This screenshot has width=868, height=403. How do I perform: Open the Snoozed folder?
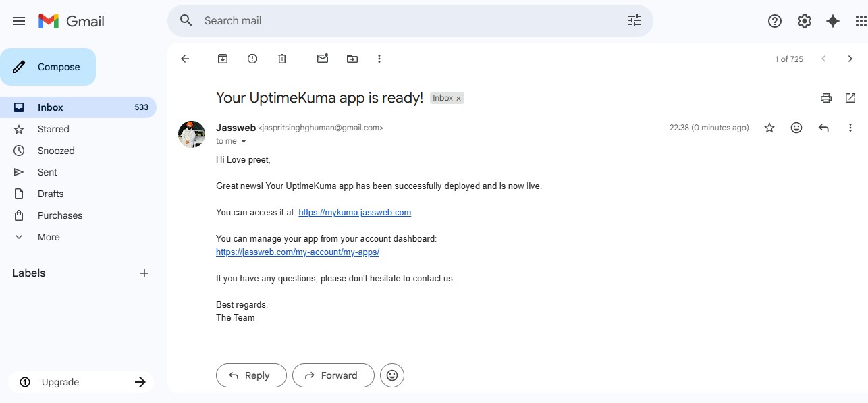click(x=78, y=151)
